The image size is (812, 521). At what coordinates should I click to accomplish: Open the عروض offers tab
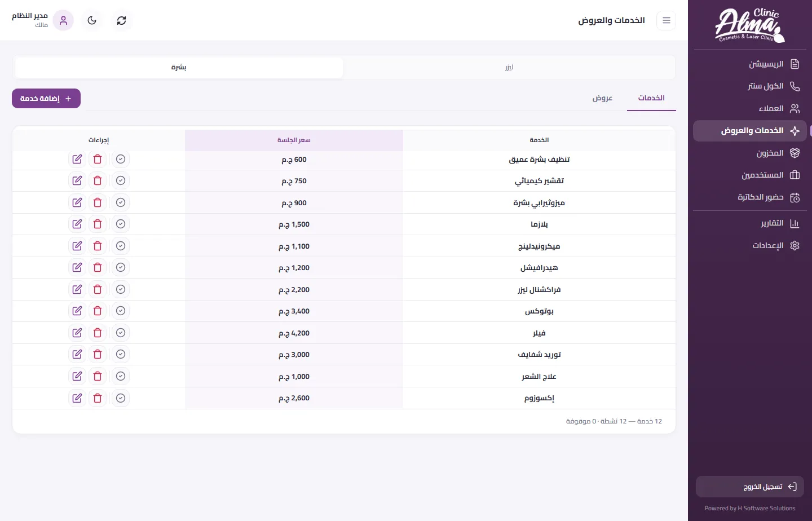[602, 98]
